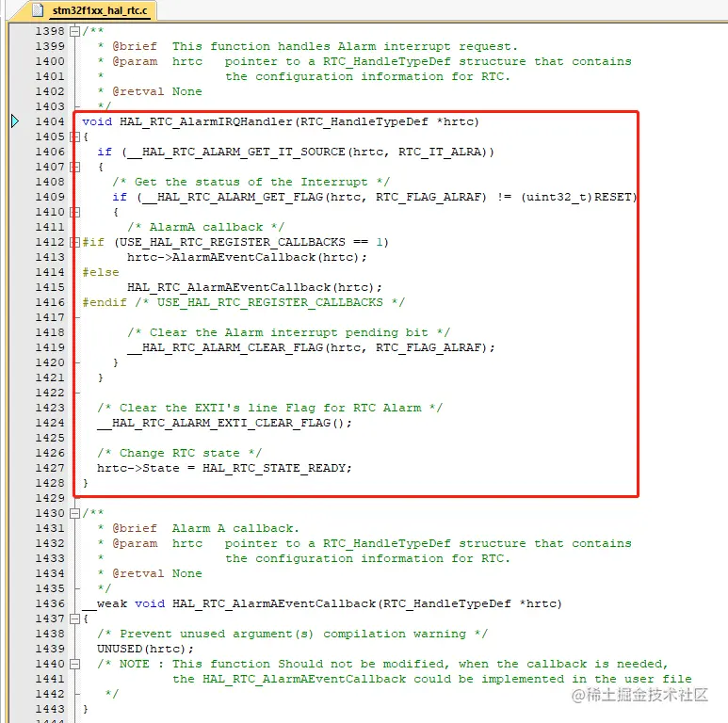Click the 'Prevent unused argument(s)' comment
The image size is (728, 723).
293,634
